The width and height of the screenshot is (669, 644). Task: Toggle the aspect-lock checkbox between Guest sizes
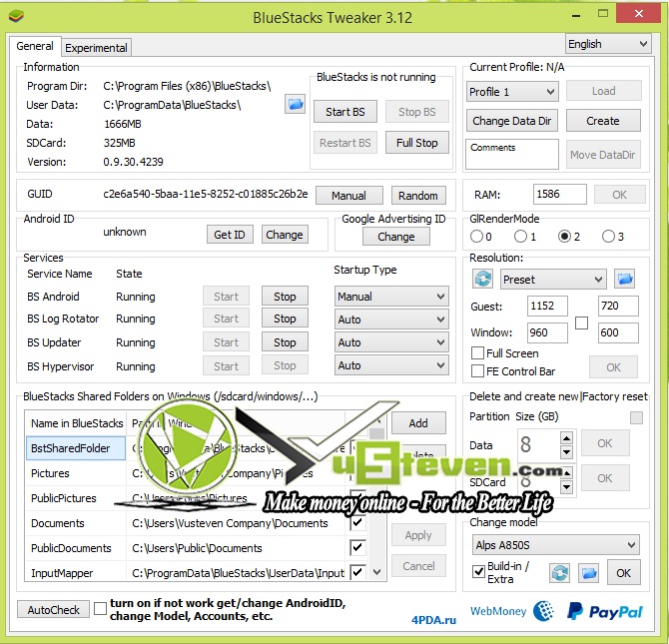(581, 323)
